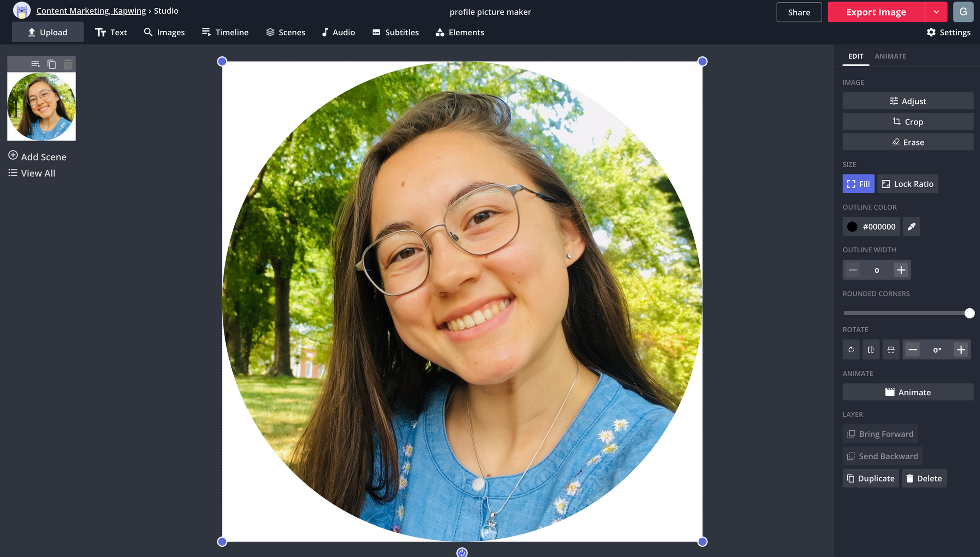
Task: Click the Share button
Action: click(799, 12)
